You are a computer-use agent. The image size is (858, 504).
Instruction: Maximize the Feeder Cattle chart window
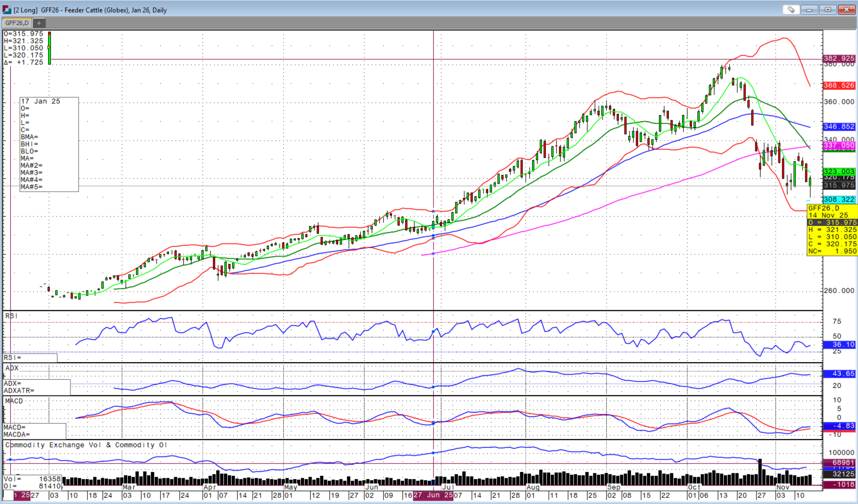(828, 10)
